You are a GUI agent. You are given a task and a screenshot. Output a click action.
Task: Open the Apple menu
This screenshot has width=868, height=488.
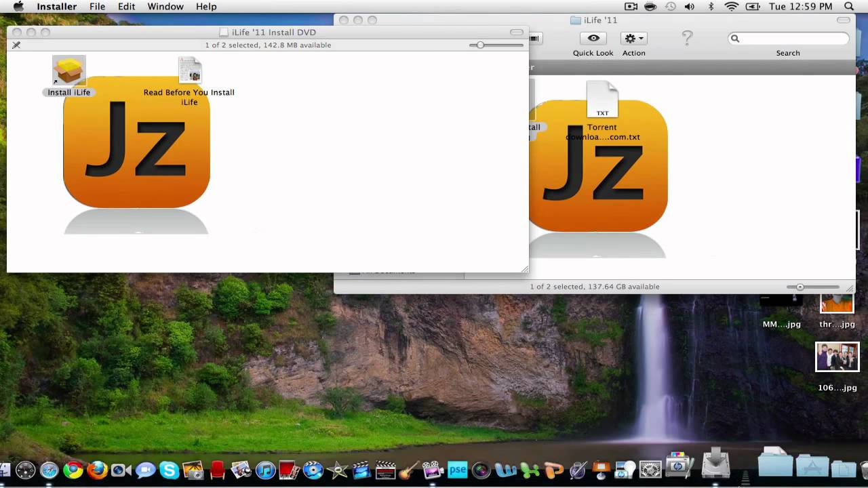click(18, 6)
